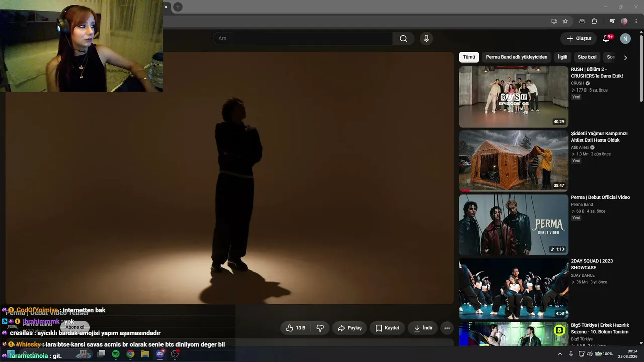The width and height of the screenshot is (644, 362).
Task: Open Spotify from the taskbar
Action: tap(116, 354)
